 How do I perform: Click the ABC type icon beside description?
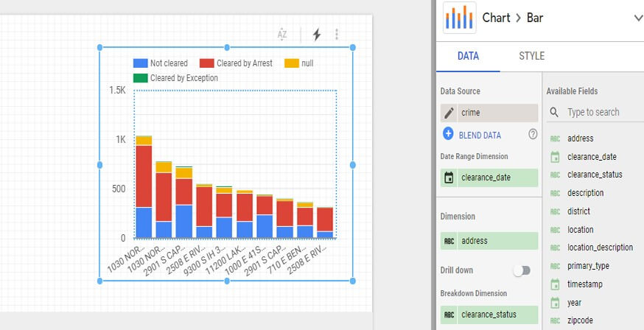[555, 193]
